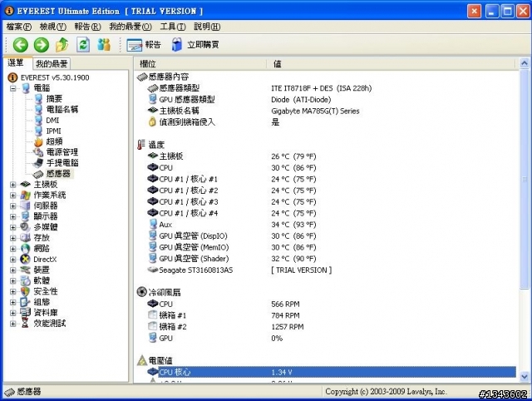Click the users icon in the toolbar
532x401 pixels.
(104, 45)
